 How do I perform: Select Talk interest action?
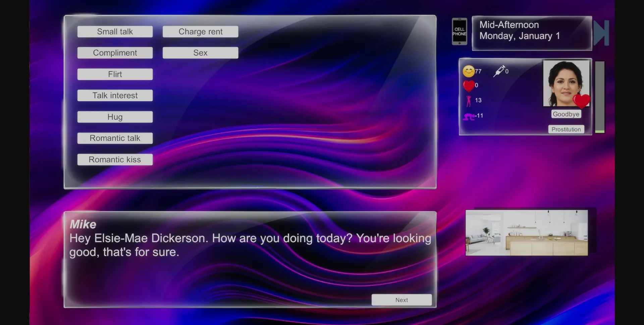[115, 96]
